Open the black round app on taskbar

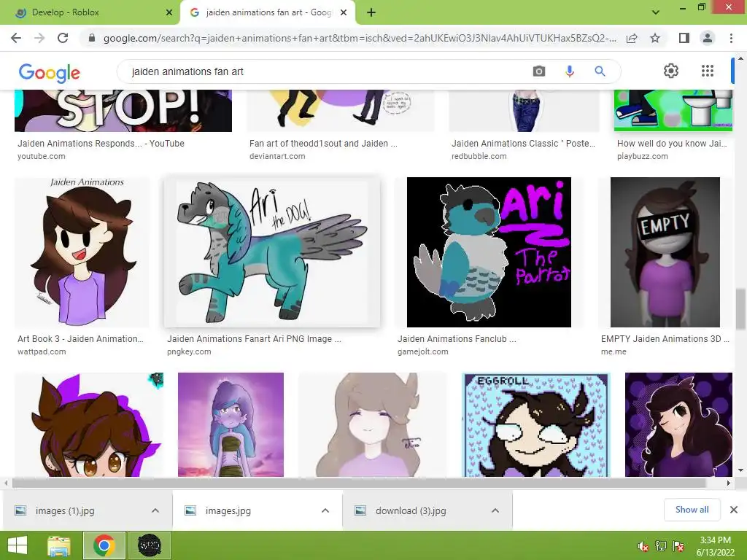[x=149, y=545]
